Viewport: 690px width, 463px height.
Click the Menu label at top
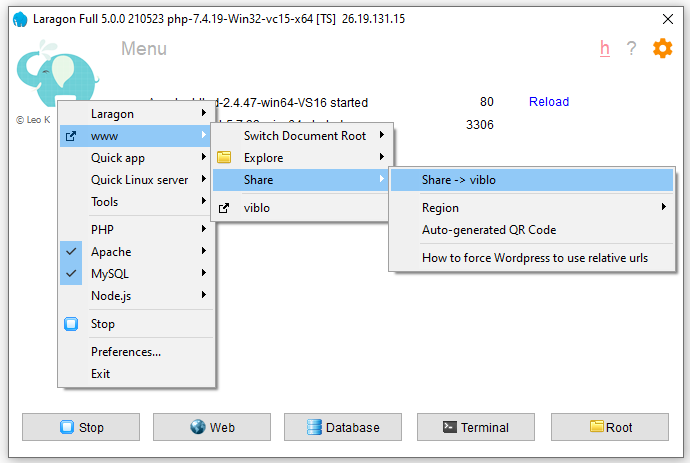click(x=144, y=48)
